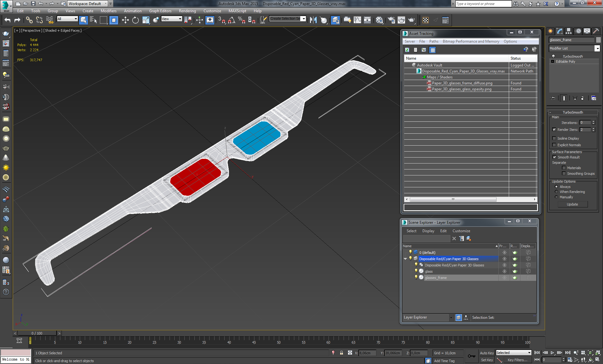Click the Play Animation button

(552, 353)
